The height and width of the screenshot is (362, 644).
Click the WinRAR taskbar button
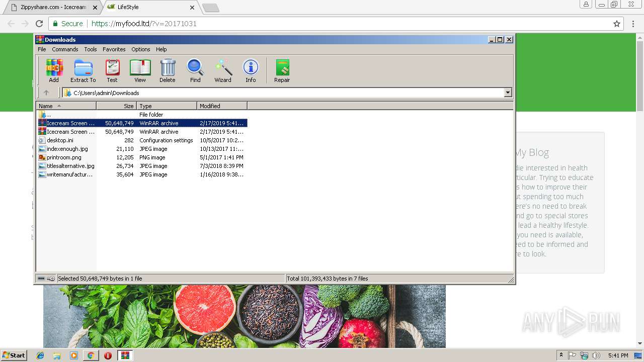click(x=125, y=355)
